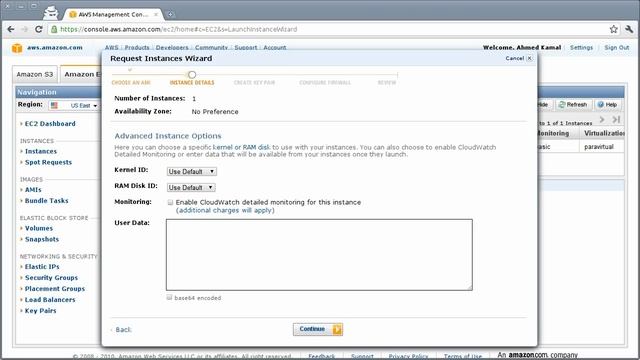This screenshot has width=640, height=360.
Task: Open Bundle Tasks in navigation
Action: click(x=47, y=201)
